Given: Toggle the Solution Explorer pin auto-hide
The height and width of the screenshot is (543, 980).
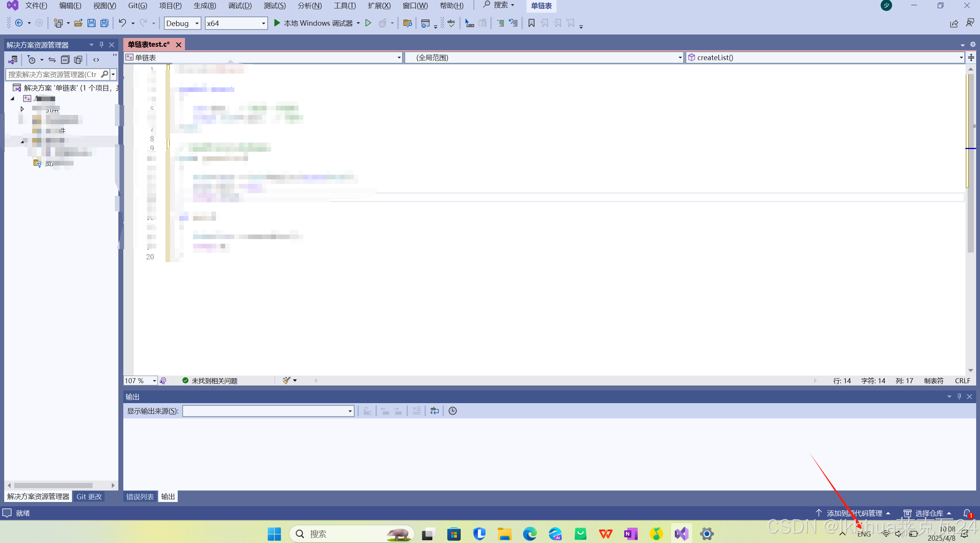Looking at the screenshot, I should pos(101,45).
